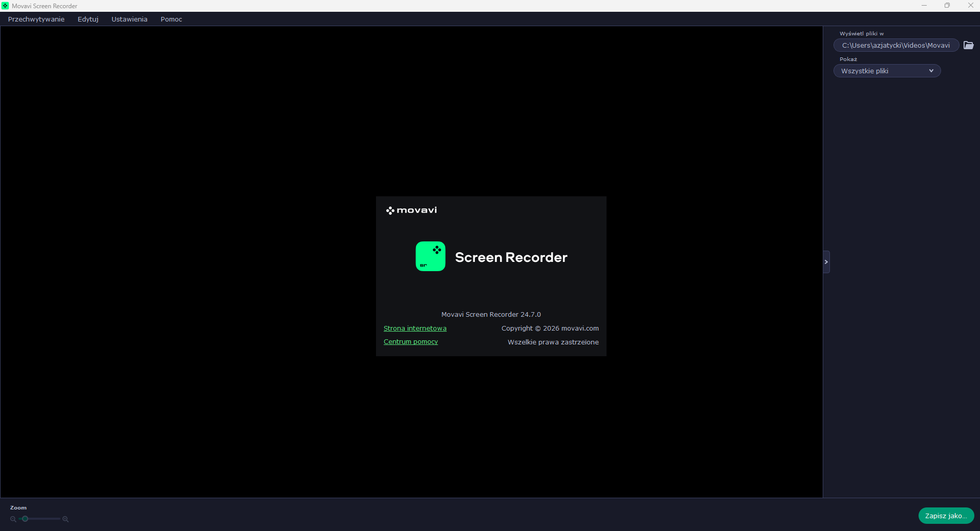This screenshot has width=980, height=531.
Task: Open the Ustawienia menu
Action: tap(130, 19)
